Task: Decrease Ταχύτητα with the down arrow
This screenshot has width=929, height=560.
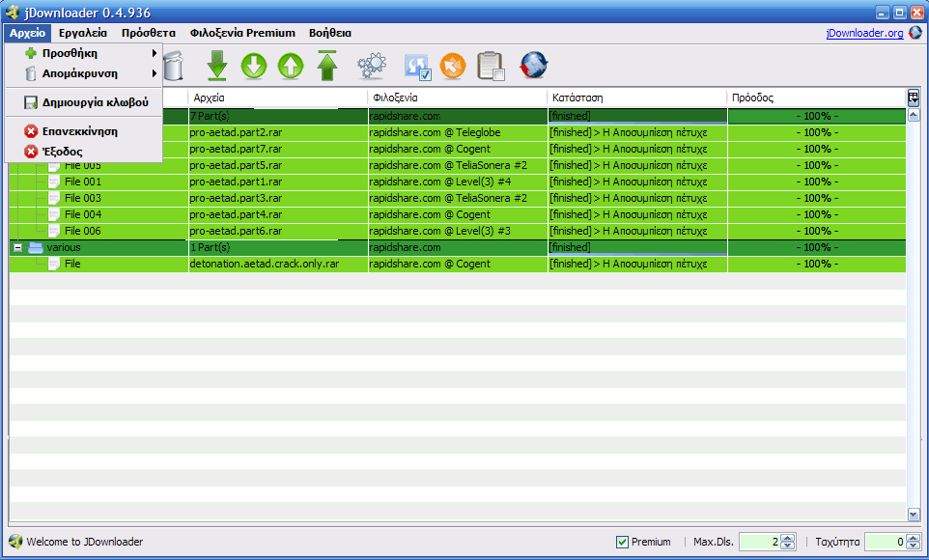Action: (913, 546)
